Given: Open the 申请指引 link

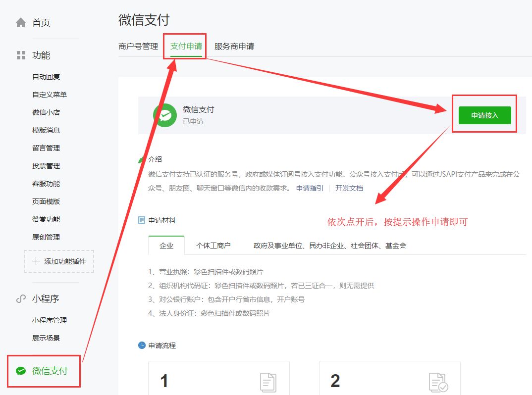Looking at the screenshot, I should coord(310,188).
